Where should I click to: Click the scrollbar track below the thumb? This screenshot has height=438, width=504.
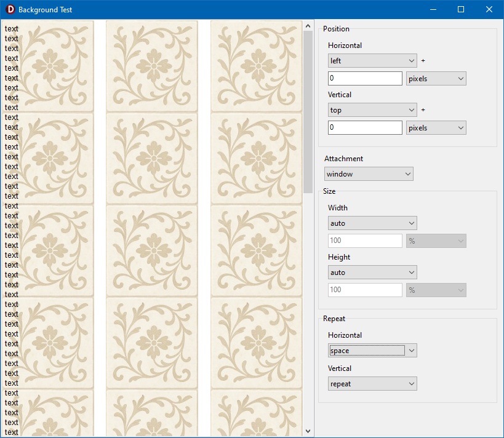coord(308,308)
